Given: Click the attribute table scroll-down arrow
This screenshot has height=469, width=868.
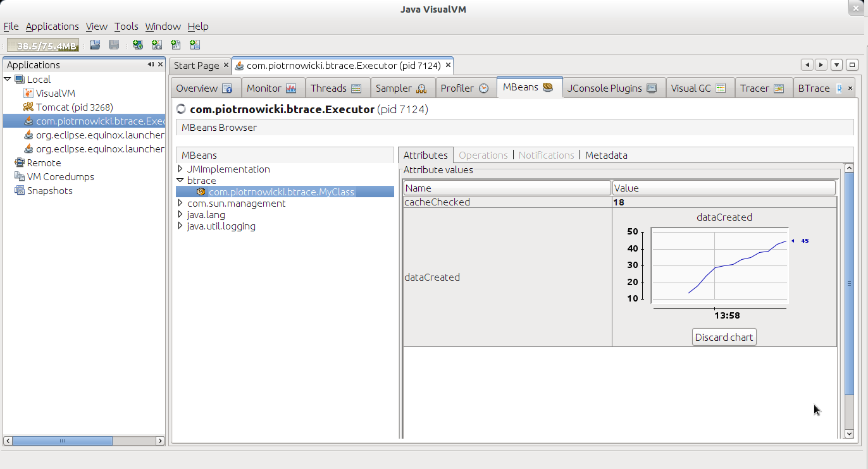Looking at the screenshot, I should pyautogui.click(x=849, y=434).
